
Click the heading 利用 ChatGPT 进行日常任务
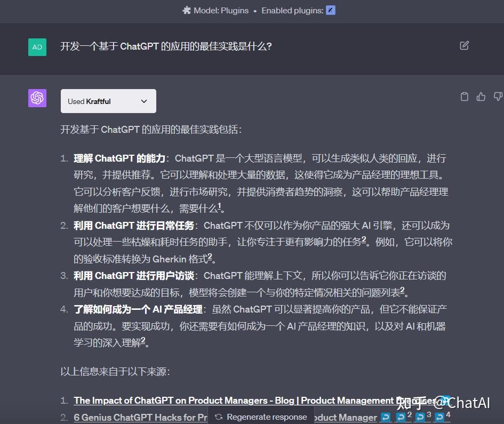[x=134, y=226]
